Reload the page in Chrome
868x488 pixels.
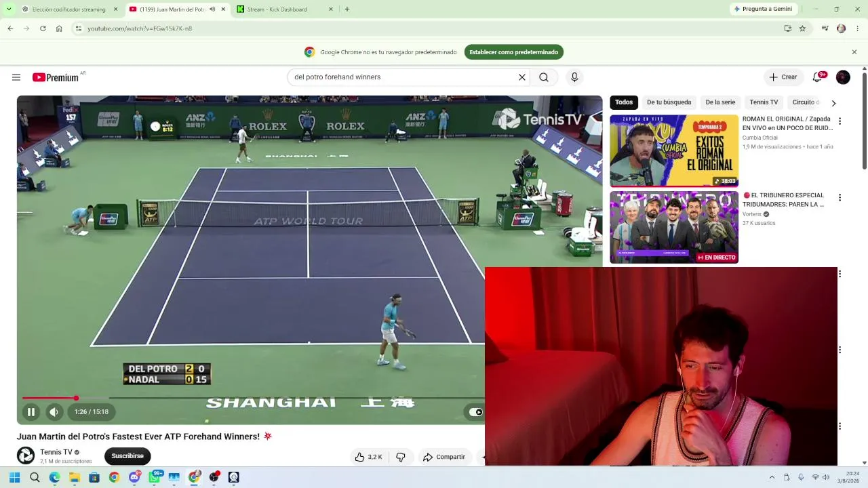43,28
